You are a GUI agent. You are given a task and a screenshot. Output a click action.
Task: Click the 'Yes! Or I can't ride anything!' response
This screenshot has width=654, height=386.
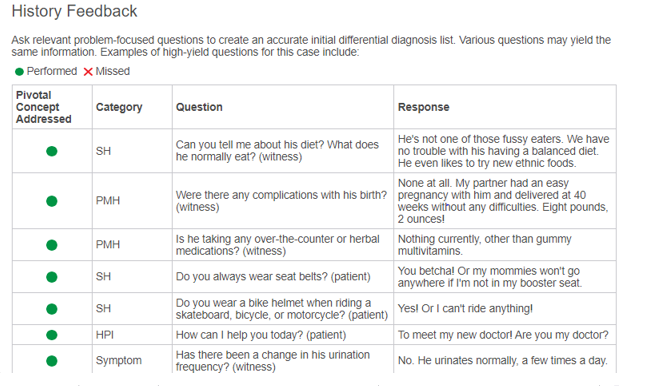(465, 309)
